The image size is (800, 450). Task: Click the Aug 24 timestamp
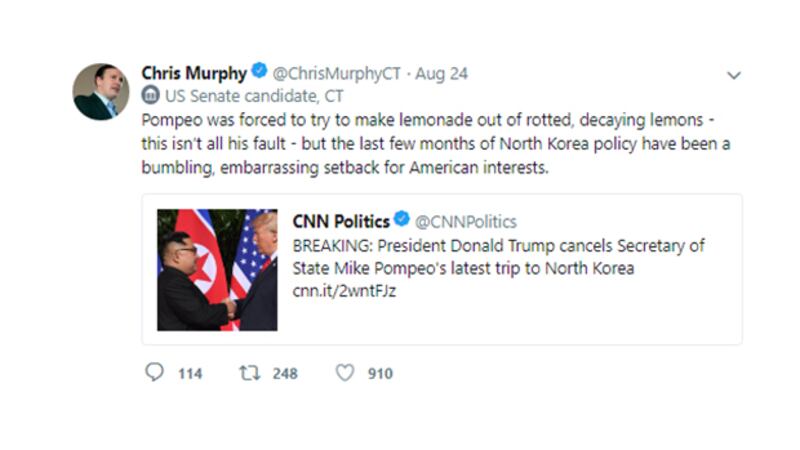pyautogui.click(x=441, y=74)
